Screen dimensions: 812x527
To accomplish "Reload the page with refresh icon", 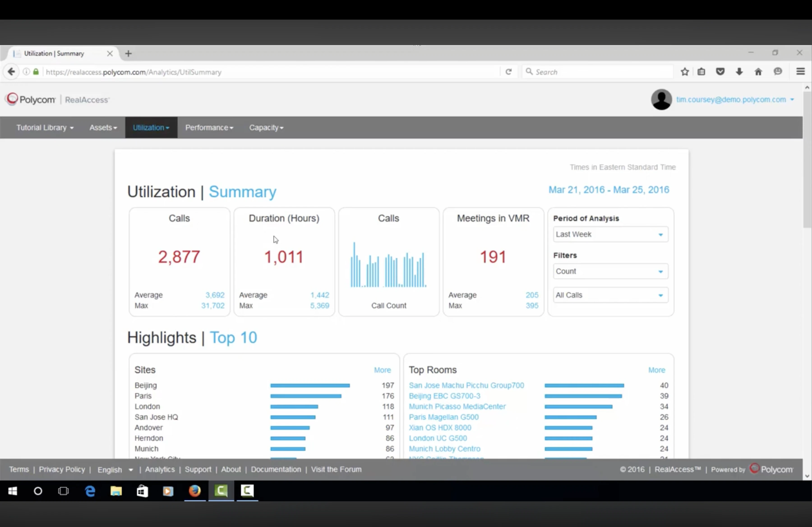I will (508, 72).
